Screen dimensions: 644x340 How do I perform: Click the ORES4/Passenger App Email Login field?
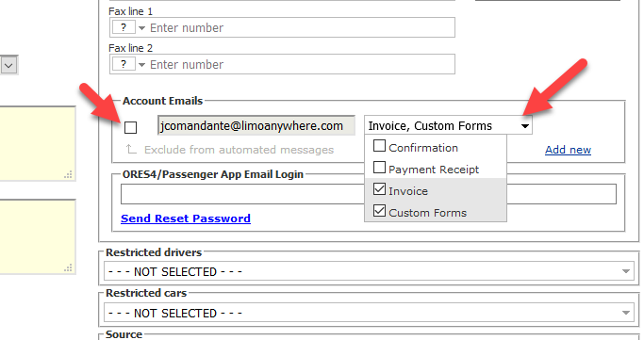(369, 194)
